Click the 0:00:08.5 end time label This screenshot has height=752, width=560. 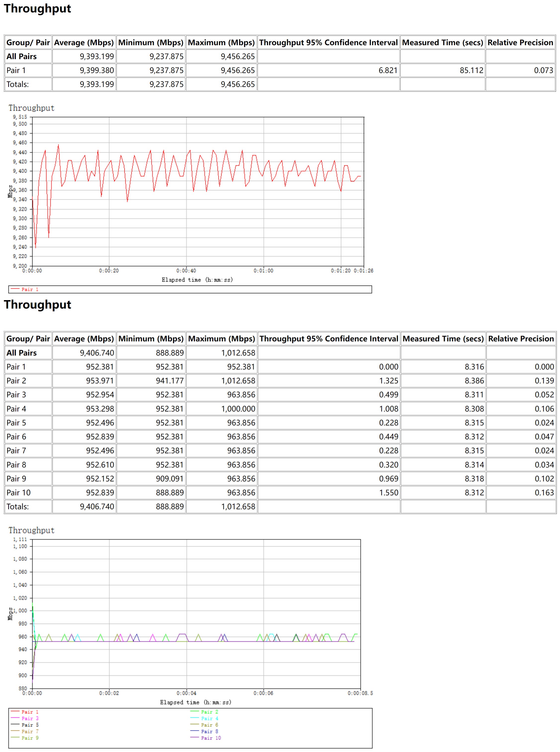tap(360, 693)
